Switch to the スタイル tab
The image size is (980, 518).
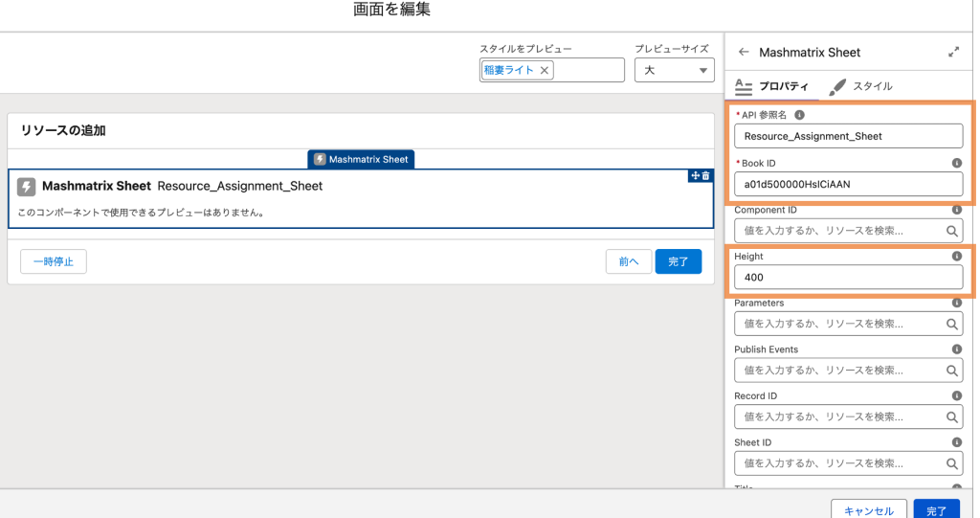[x=861, y=86]
